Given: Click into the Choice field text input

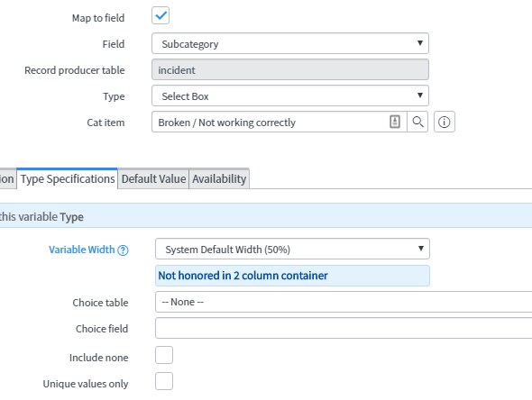Looking at the screenshot, I should point(344,328).
